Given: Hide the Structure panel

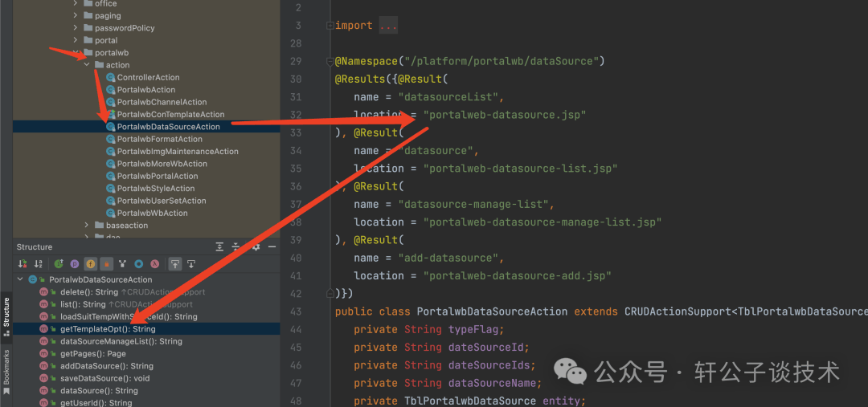Looking at the screenshot, I should point(272,246).
